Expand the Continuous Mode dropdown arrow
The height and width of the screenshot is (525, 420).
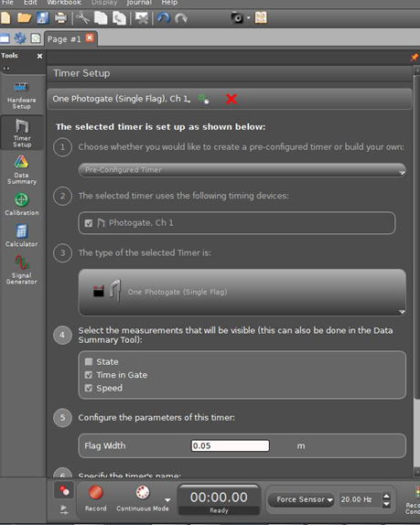pyautogui.click(x=167, y=500)
